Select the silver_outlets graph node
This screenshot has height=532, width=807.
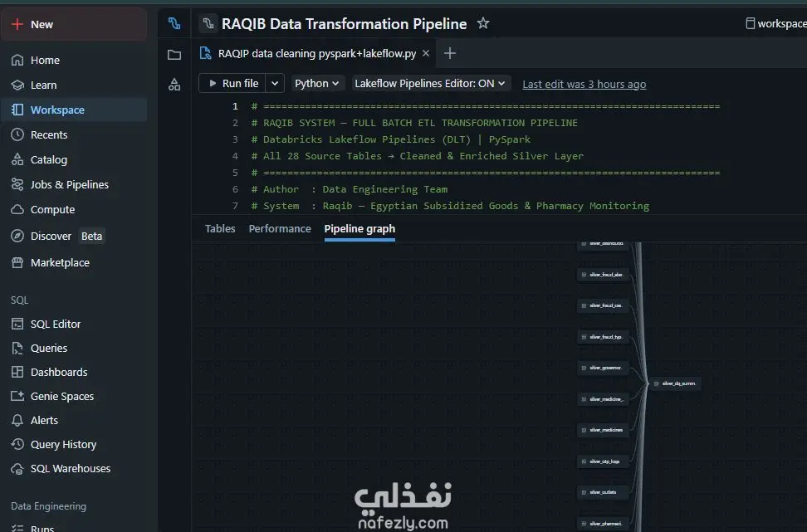pyautogui.click(x=603, y=492)
